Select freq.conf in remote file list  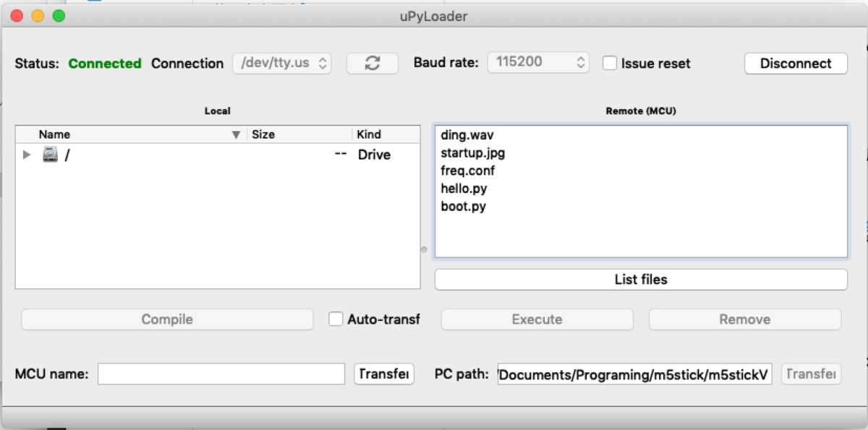click(467, 171)
